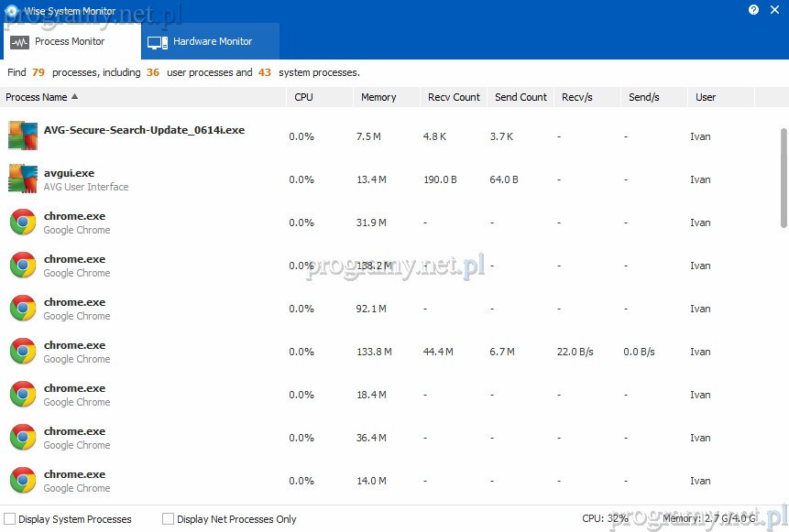Screen dimensions: 789x532
Task: Click the Process Monitor waveform icon
Action: [19, 42]
